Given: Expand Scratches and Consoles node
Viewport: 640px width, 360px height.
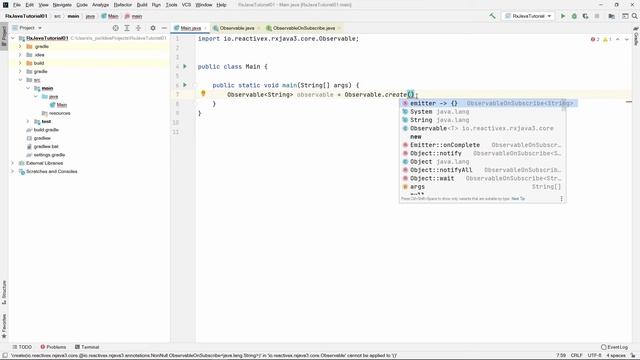Looking at the screenshot, I should tap(13, 171).
